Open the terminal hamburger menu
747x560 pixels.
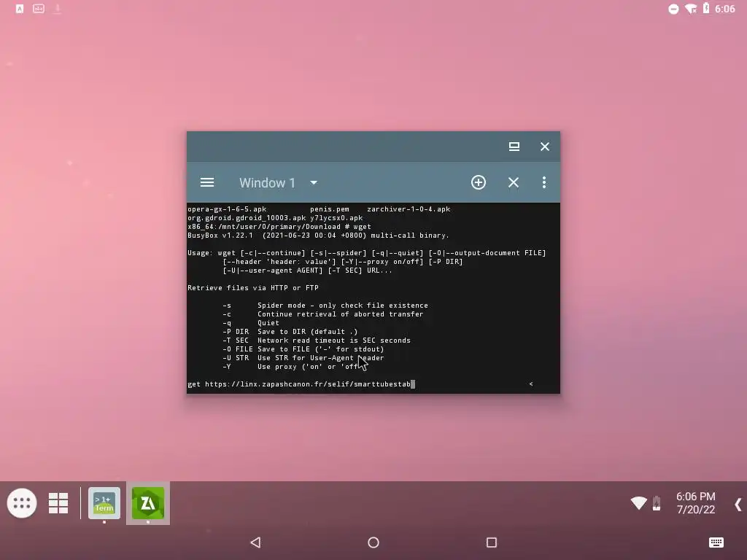coord(206,182)
